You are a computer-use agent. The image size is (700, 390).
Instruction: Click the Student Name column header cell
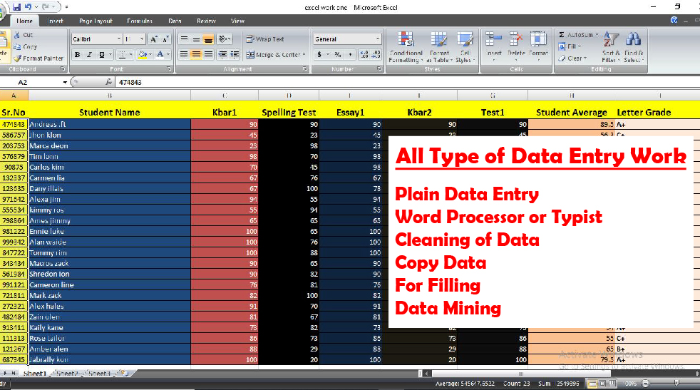tap(110, 112)
